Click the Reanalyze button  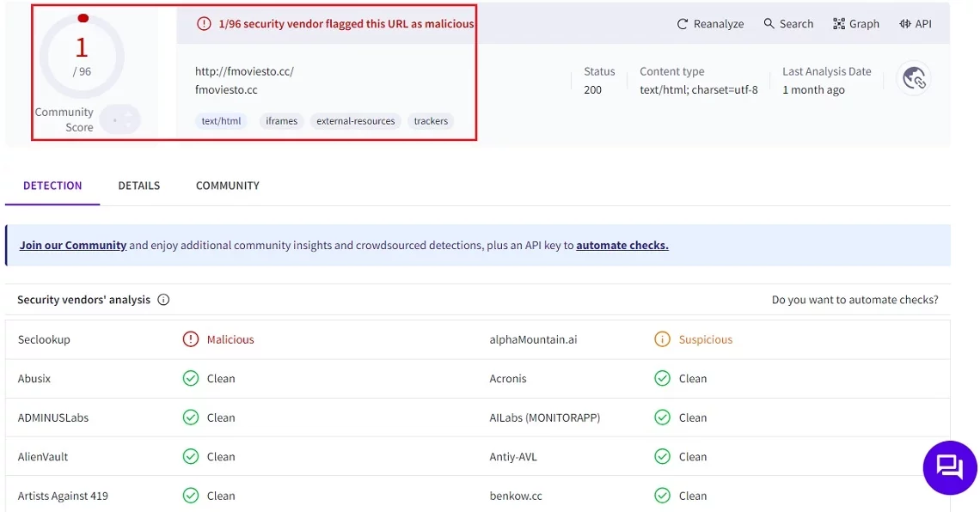pos(710,24)
